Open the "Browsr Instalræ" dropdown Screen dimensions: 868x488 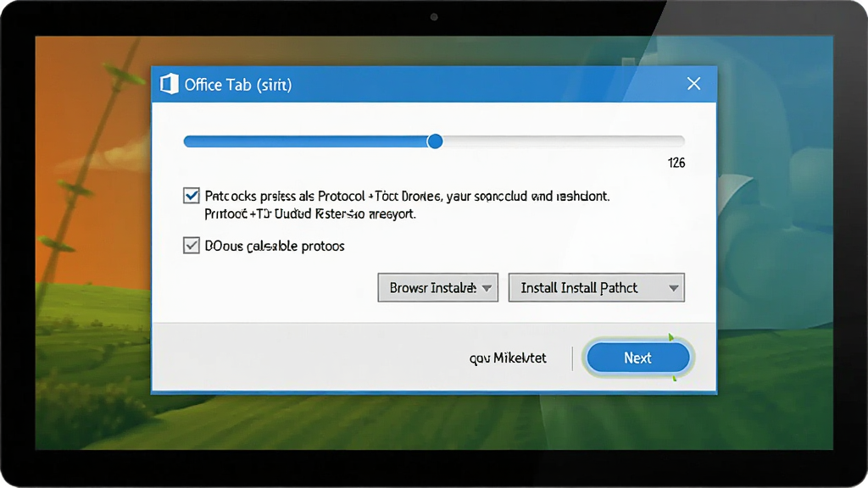click(x=438, y=288)
